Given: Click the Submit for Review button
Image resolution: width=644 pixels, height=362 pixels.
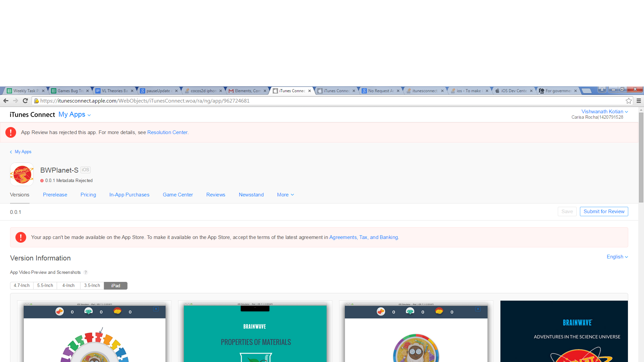Looking at the screenshot, I should [x=604, y=212].
